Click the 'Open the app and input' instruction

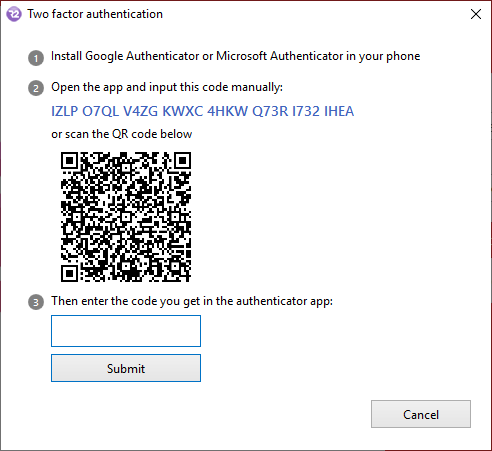coord(167,87)
